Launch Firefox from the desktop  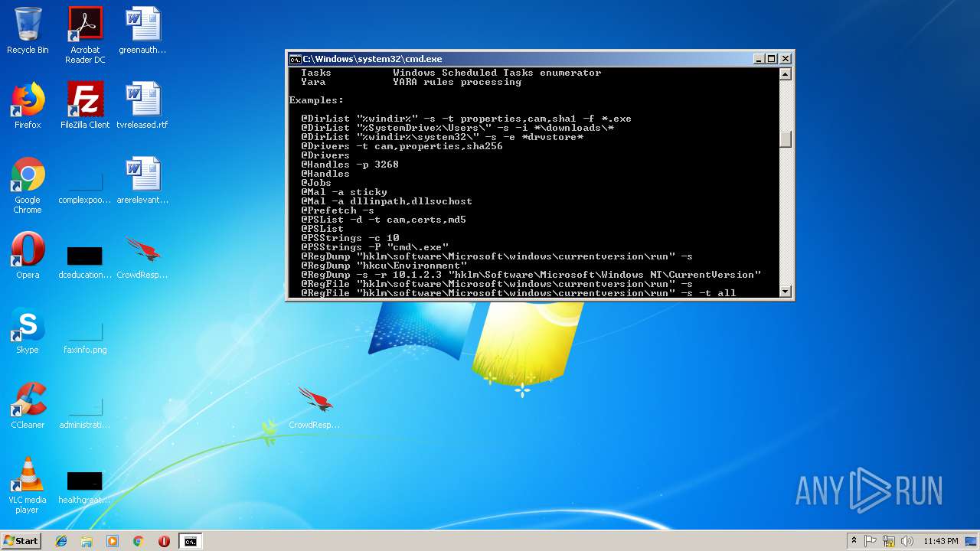click(x=28, y=106)
